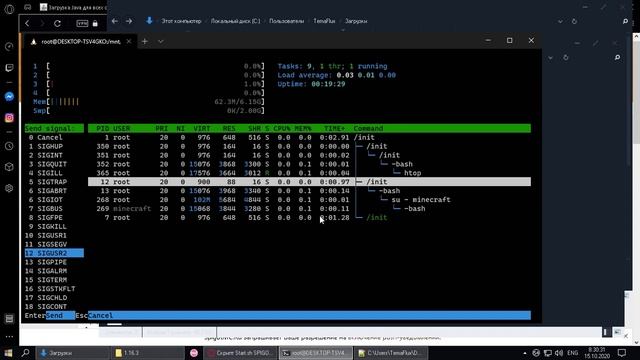Expand Explorer address history dropdown
The width and height of the screenshot is (640, 360).
[x=560, y=21]
